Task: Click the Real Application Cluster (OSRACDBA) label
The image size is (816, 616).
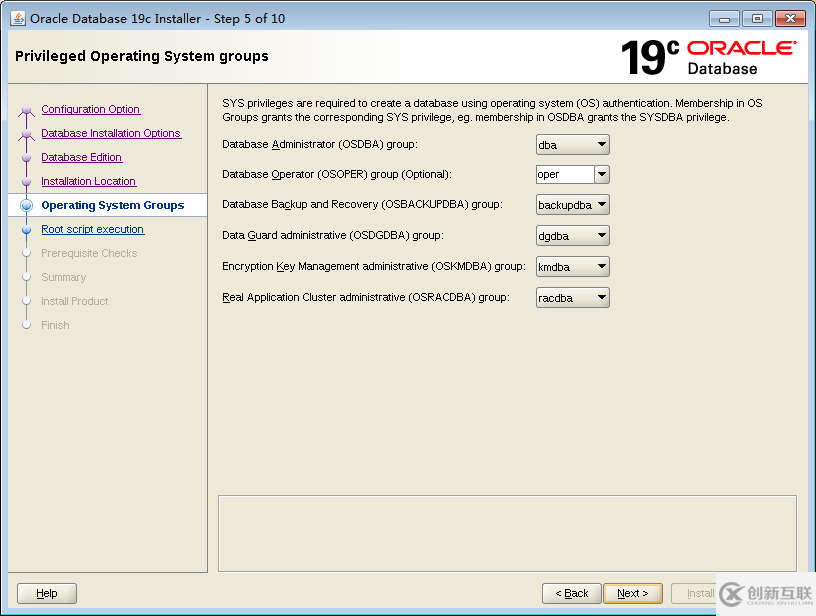Action: click(366, 297)
